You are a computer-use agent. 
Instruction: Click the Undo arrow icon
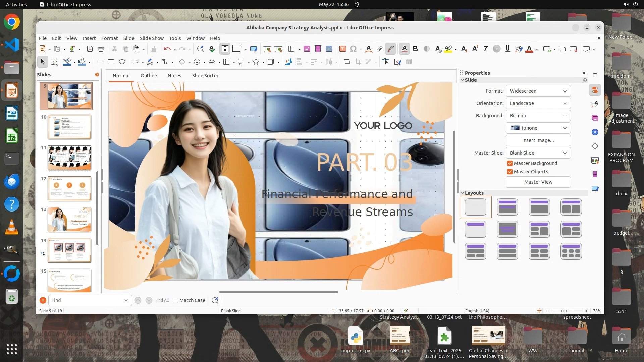point(167,49)
